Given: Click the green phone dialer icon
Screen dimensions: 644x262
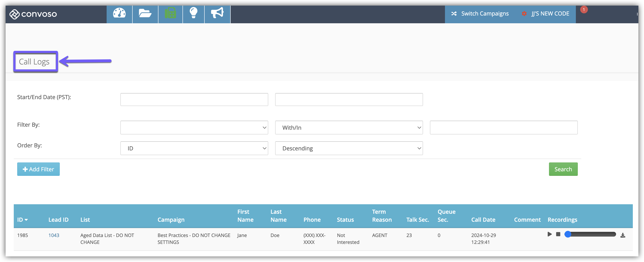Looking at the screenshot, I should pos(170,14).
